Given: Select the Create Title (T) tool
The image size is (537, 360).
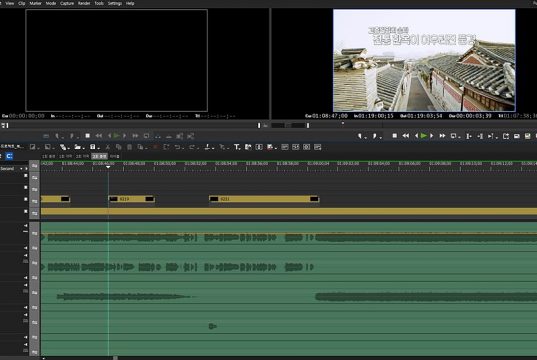Looking at the screenshot, I should (x=237, y=147).
